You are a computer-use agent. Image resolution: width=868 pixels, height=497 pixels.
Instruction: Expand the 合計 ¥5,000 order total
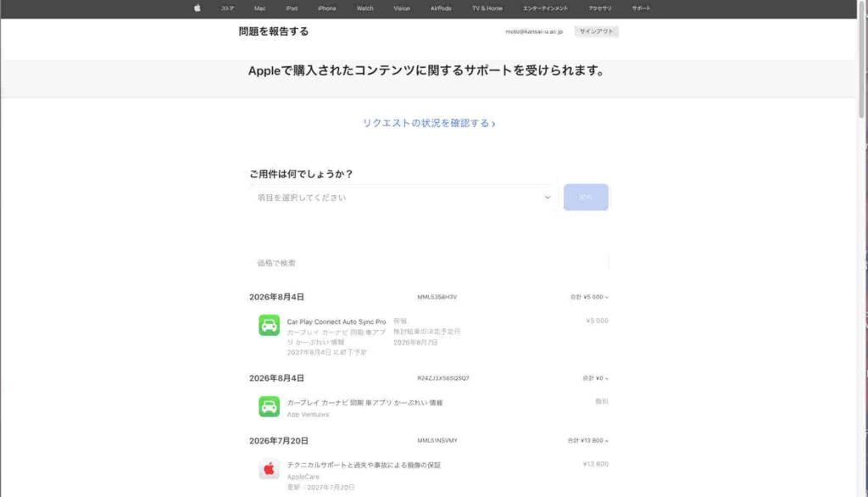pos(589,297)
